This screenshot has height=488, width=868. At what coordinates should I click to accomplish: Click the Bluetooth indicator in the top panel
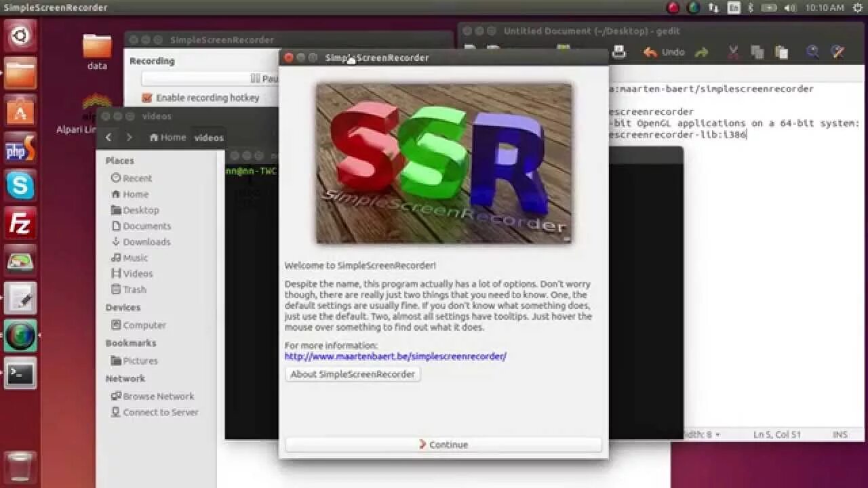[x=751, y=7]
